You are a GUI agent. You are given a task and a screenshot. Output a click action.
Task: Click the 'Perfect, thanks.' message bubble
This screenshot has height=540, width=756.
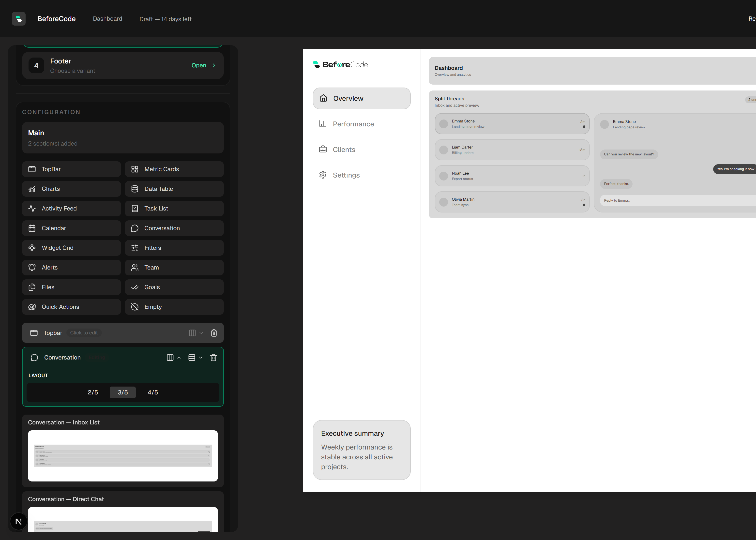click(x=616, y=184)
